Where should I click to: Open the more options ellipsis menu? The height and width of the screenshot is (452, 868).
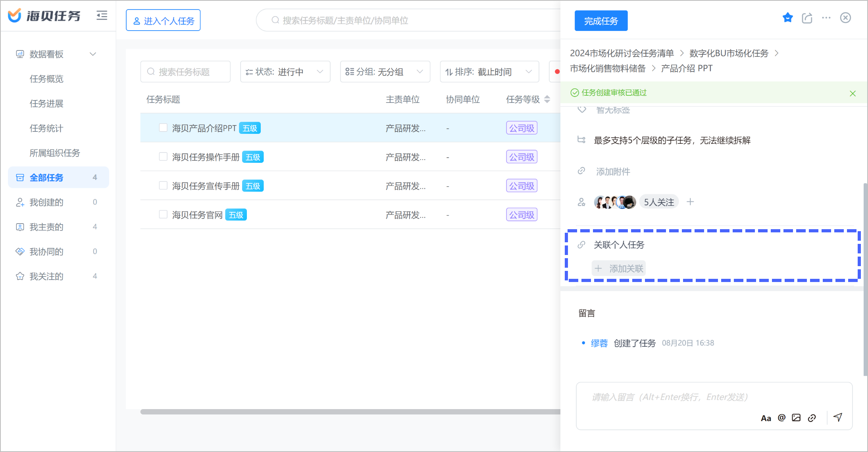pos(826,18)
